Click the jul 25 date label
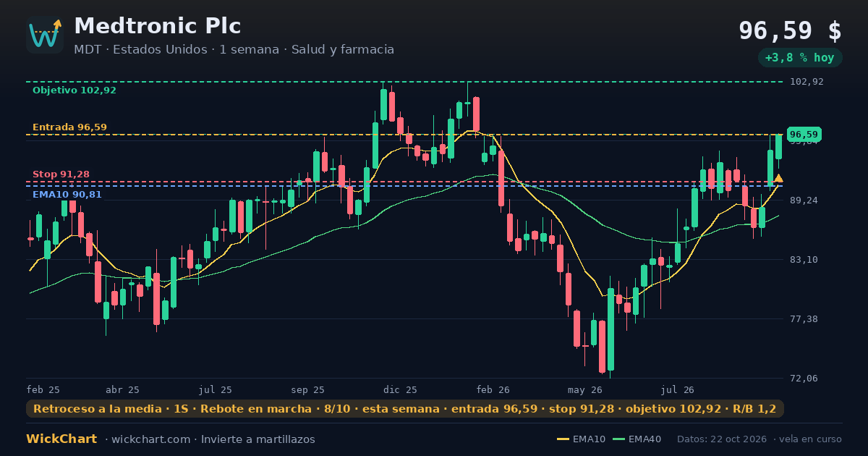The height and width of the screenshot is (456, 868). click(x=216, y=389)
